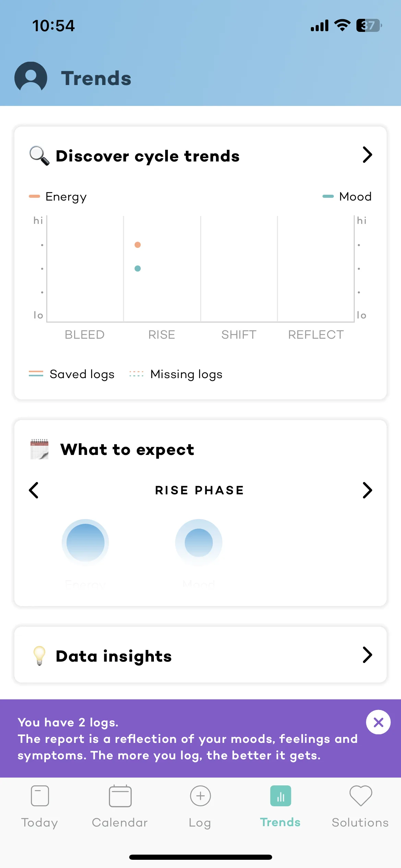Image resolution: width=401 pixels, height=868 pixels.
Task: Tap the orange Energy data point
Action: click(137, 245)
